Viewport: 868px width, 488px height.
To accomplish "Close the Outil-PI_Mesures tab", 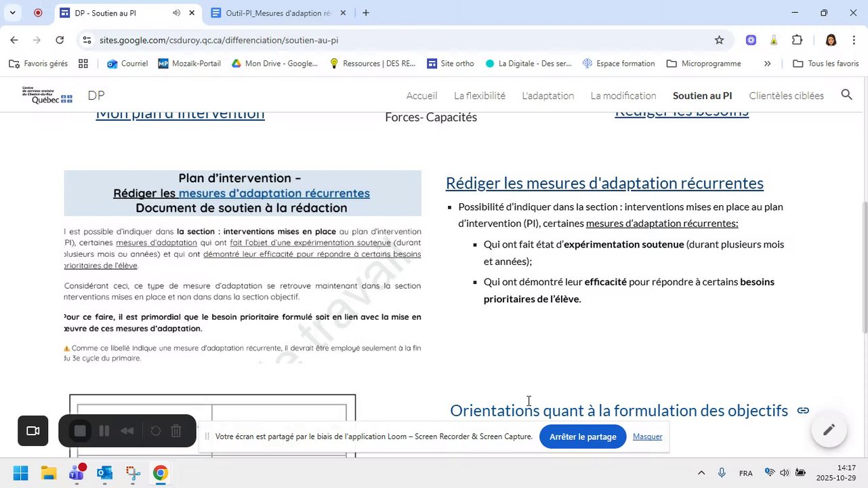I will tap(343, 13).
